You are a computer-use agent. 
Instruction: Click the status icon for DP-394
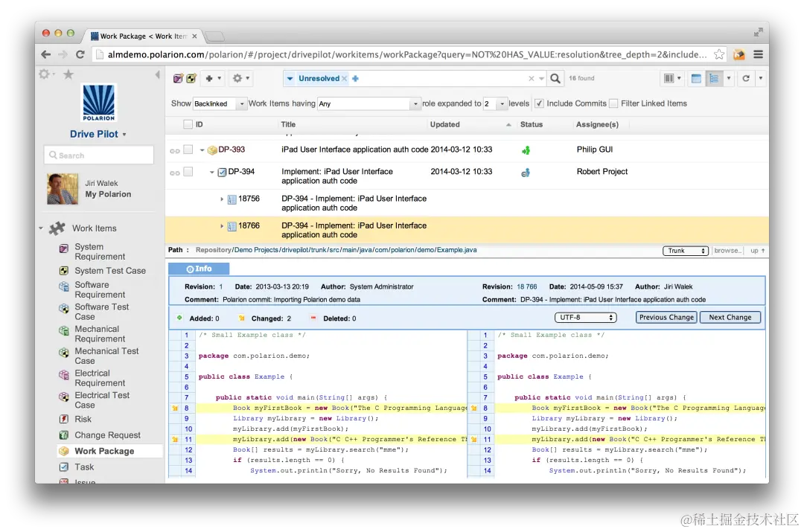tap(526, 173)
